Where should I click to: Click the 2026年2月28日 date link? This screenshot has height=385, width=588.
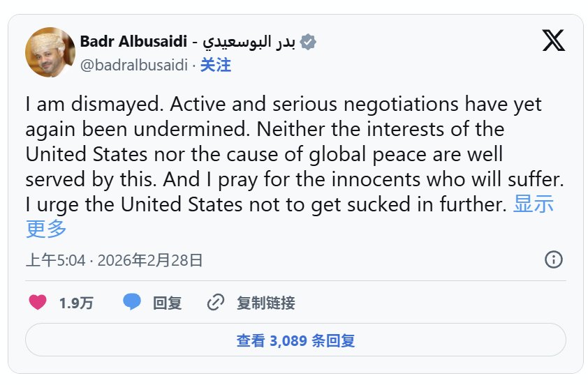(x=150, y=261)
